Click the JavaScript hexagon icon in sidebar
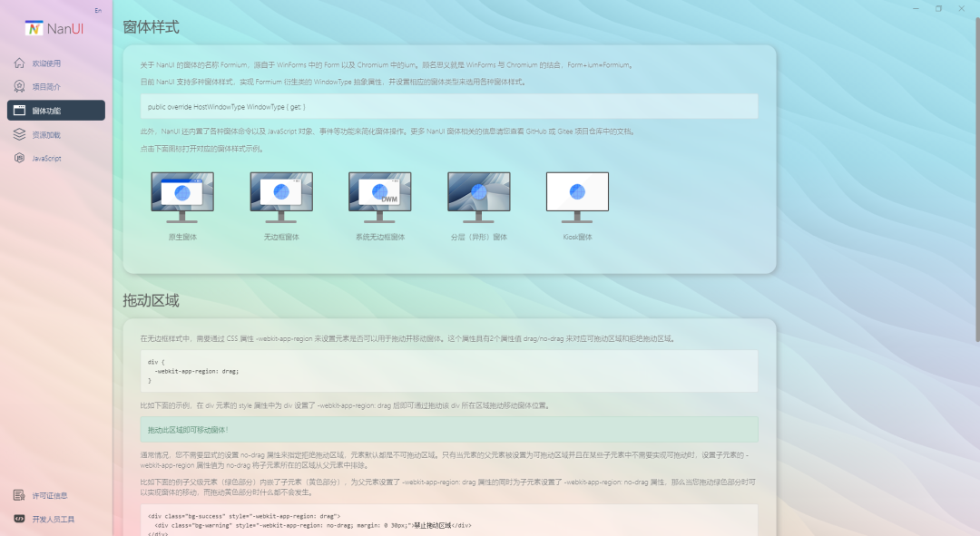Image resolution: width=980 pixels, height=536 pixels. click(x=19, y=157)
